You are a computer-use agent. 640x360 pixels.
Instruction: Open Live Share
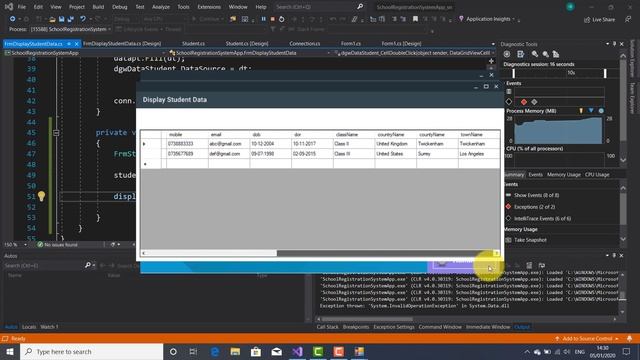pos(599,19)
